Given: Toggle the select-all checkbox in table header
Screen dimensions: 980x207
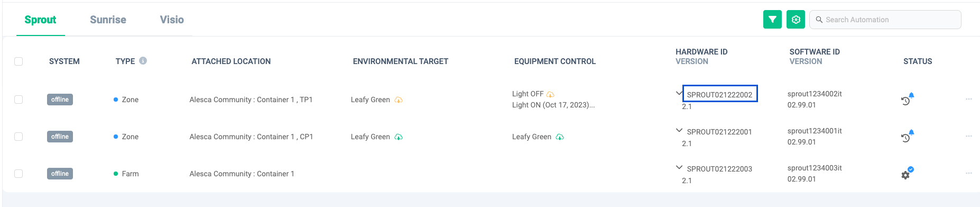Looking at the screenshot, I should [x=19, y=61].
